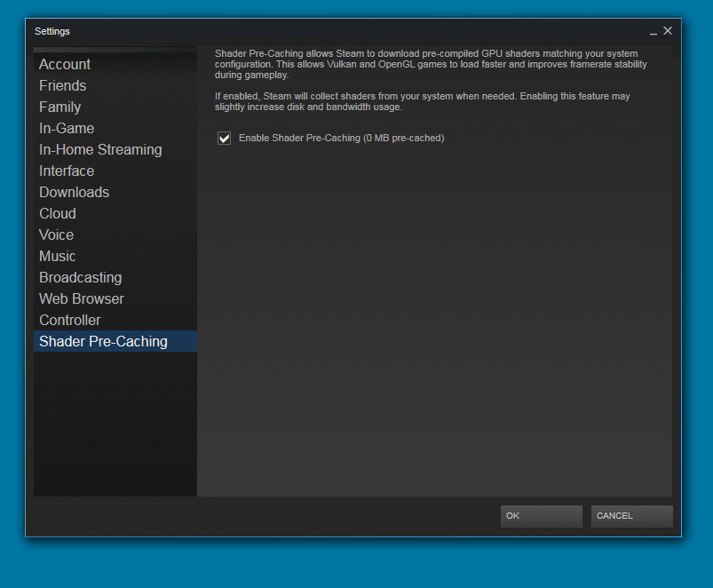
Task: Uncheck the Enable Shader Pre-Caching checkbox
Action: [x=224, y=139]
